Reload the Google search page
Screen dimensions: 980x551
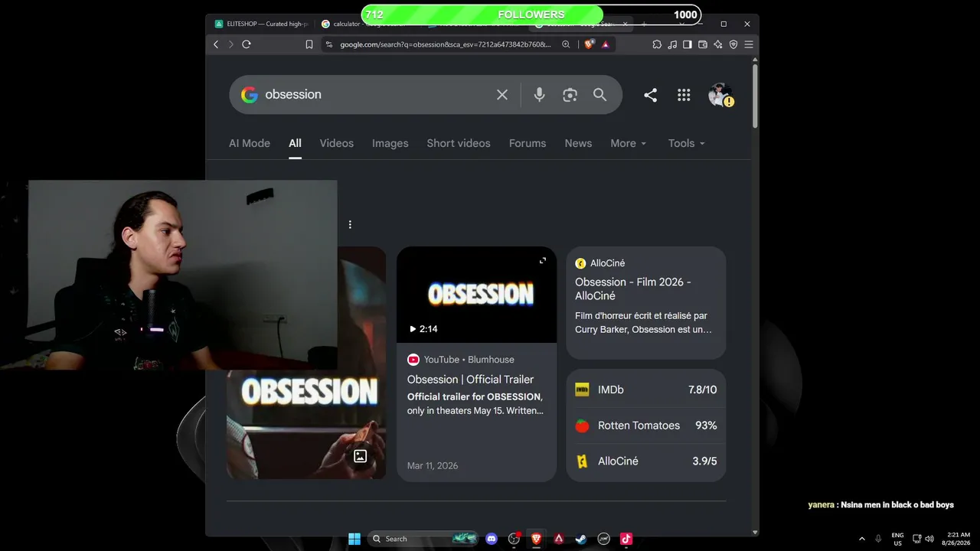click(247, 44)
